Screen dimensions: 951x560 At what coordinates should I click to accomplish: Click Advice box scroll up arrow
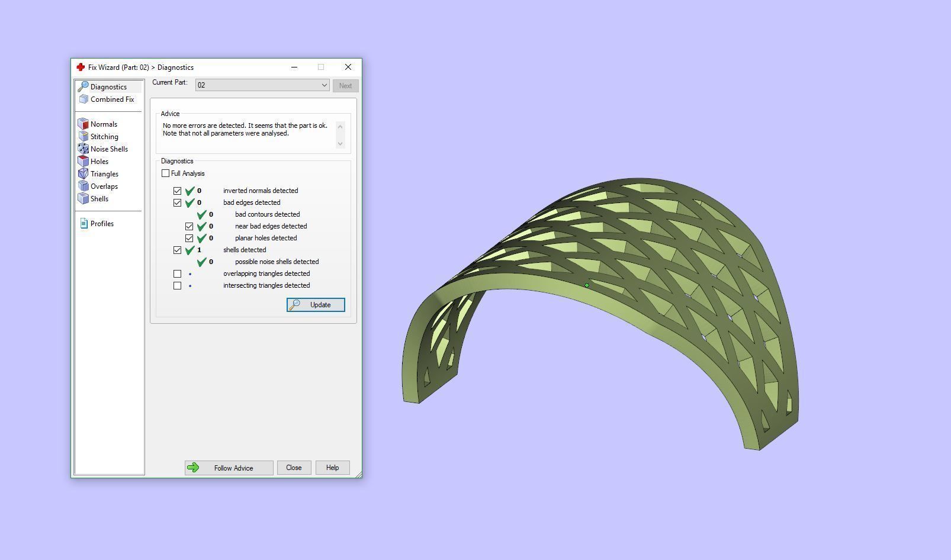[x=340, y=126]
